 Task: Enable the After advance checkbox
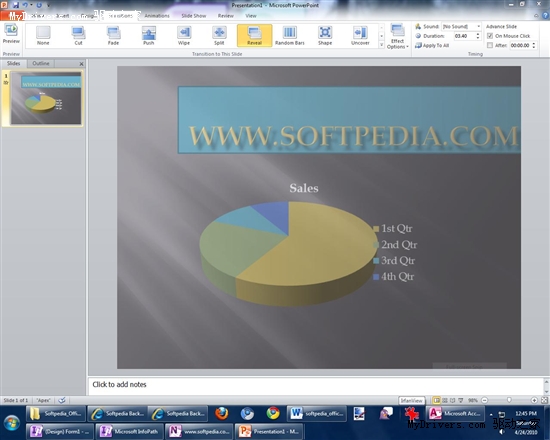pos(490,45)
